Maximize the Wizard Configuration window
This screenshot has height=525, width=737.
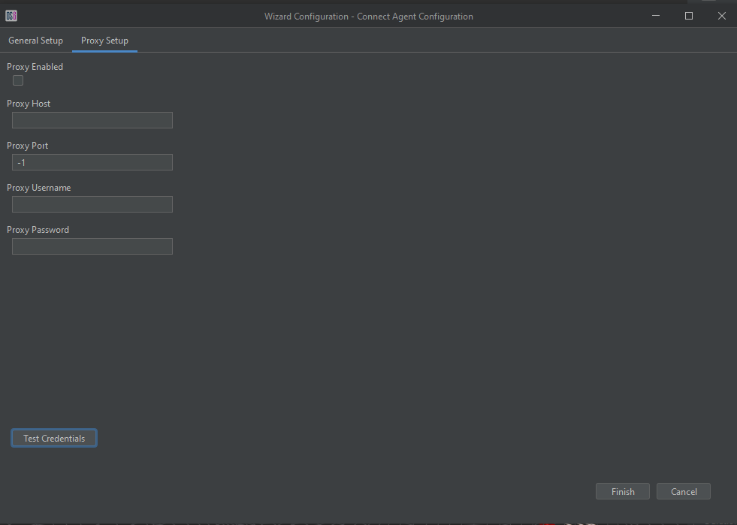689,16
